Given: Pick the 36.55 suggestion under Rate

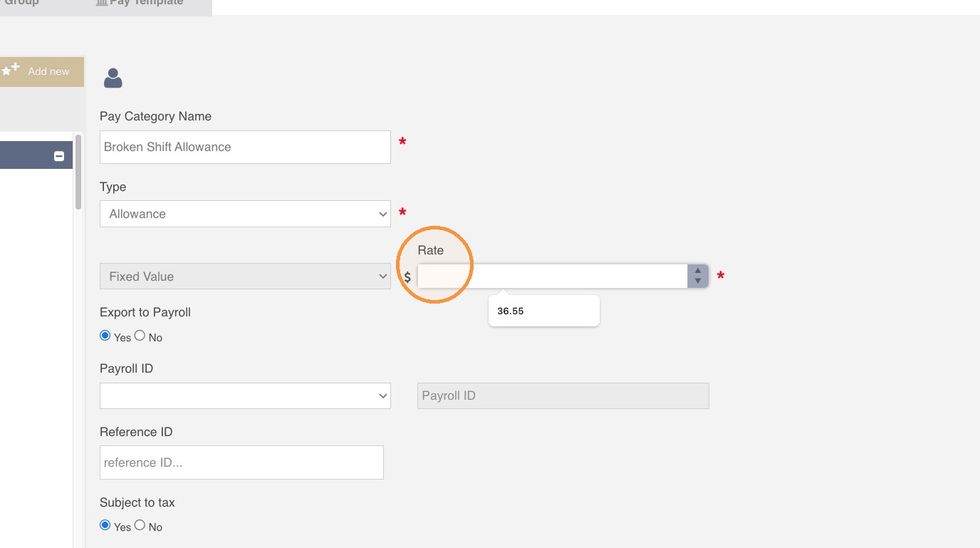Looking at the screenshot, I should point(544,311).
